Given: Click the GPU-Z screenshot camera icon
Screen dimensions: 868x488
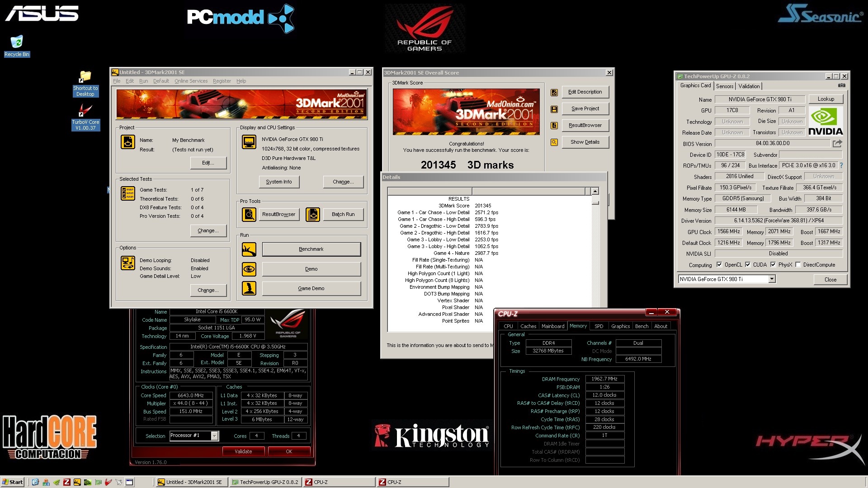Looking at the screenshot, I should [841, 85].
